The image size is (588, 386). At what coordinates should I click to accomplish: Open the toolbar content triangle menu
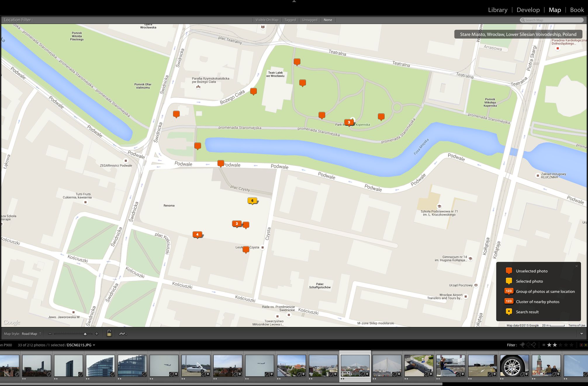point(582,334)
